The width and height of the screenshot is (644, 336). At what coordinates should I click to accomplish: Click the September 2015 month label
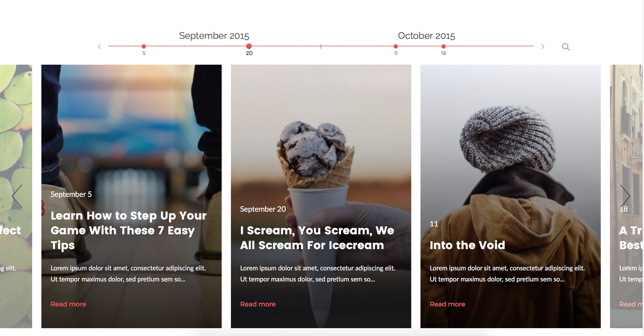pyautogui.click(x=214, y=36)
